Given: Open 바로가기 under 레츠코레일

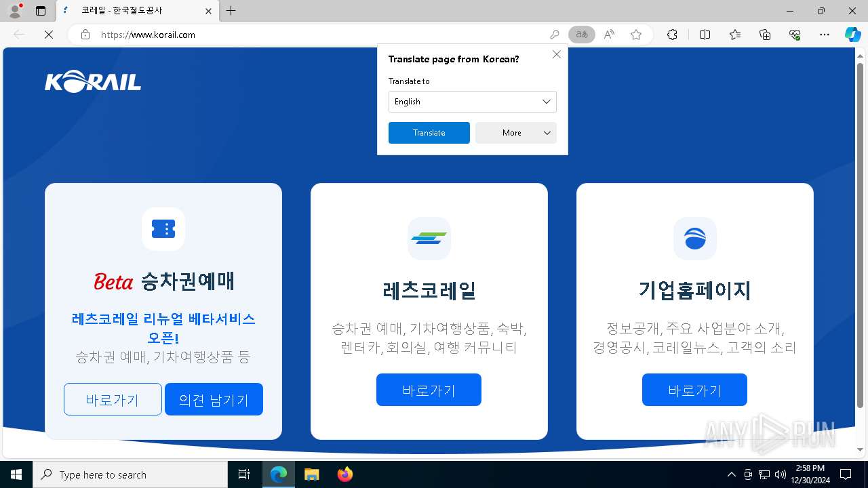Looking at the screenshot, I should click(x=429, y=390).
